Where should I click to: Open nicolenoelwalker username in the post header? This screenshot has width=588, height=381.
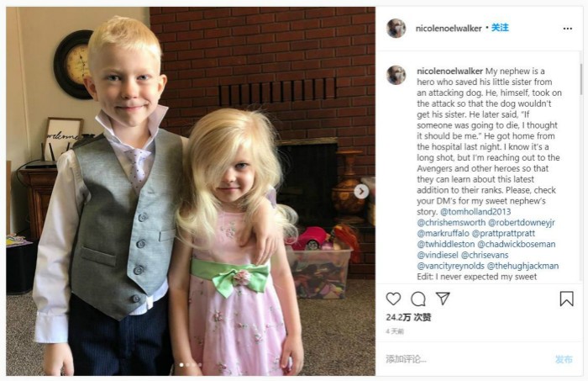coord(449,28)
